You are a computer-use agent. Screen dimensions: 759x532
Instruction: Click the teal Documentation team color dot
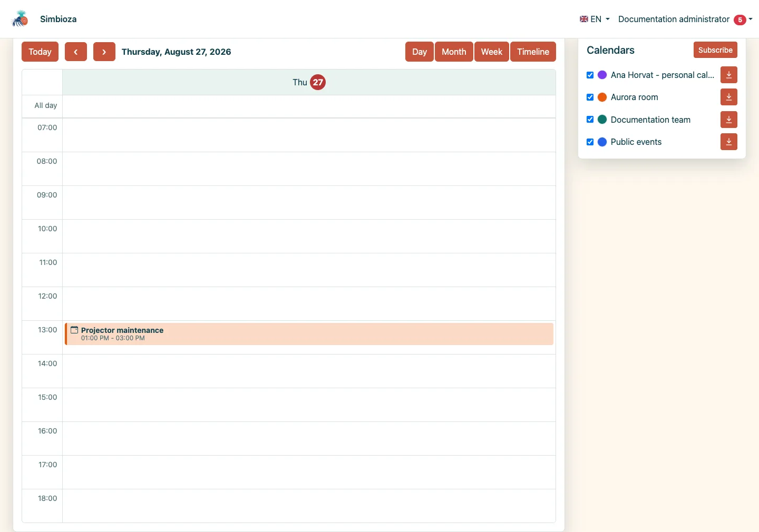tap(602, 120)
